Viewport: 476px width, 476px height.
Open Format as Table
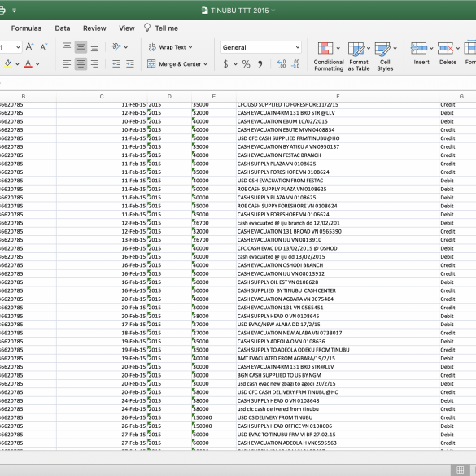pos(356,49)
